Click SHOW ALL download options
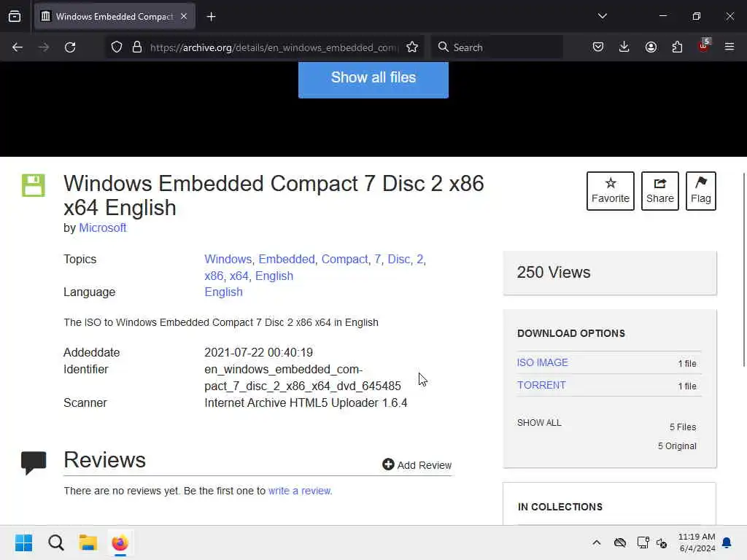Viewport: 747px width, 560px height. 539,423
